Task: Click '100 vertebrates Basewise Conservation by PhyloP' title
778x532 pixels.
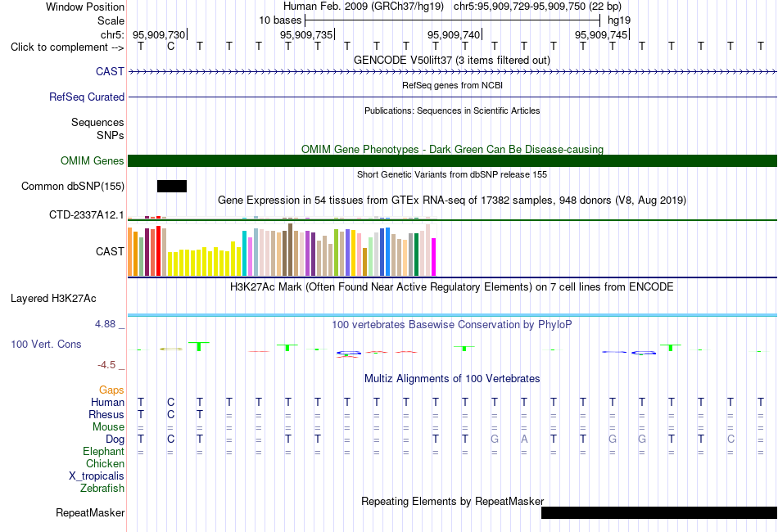Action: [x=452, y=325]
